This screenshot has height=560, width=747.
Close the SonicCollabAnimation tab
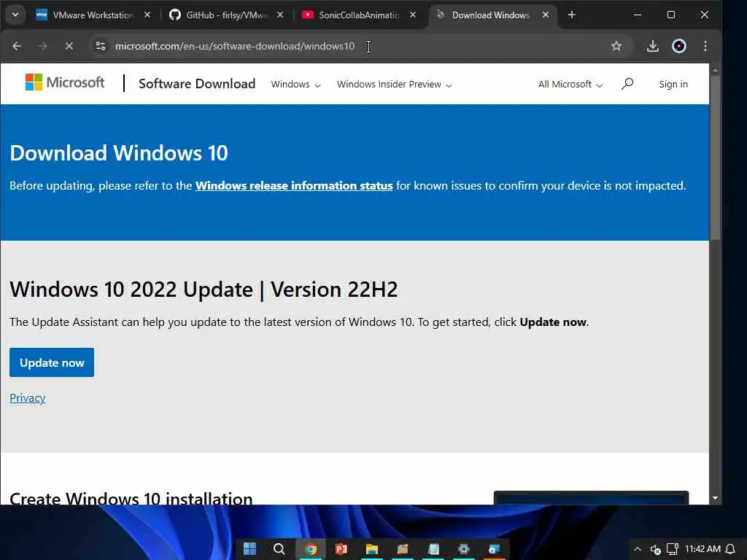(x=413, y=15)
